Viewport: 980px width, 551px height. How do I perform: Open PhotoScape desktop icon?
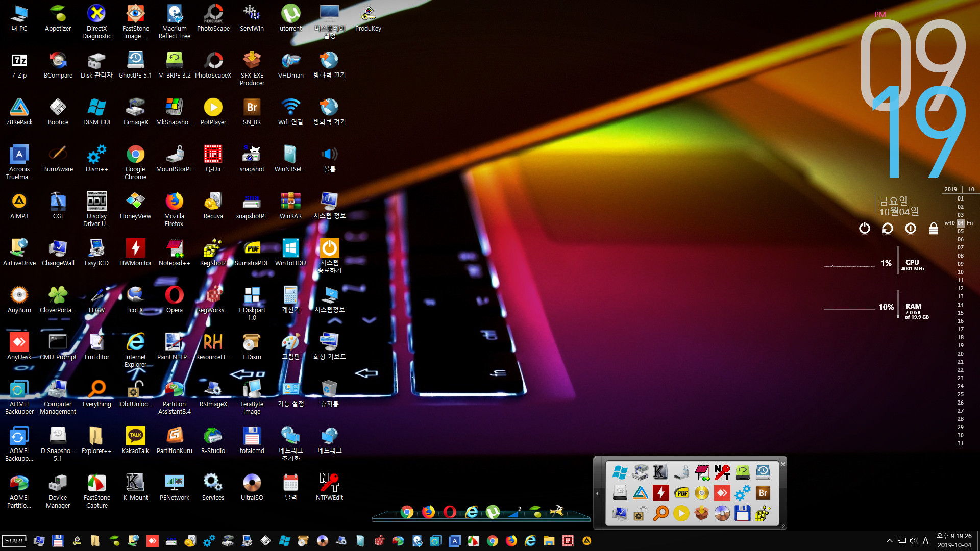tap(213, 18)
